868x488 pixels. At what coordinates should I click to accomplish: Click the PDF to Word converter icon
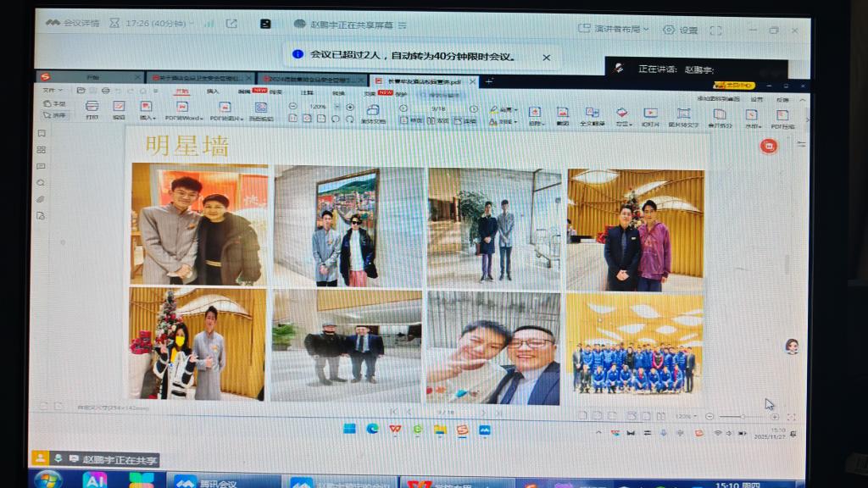coord(183,109)
